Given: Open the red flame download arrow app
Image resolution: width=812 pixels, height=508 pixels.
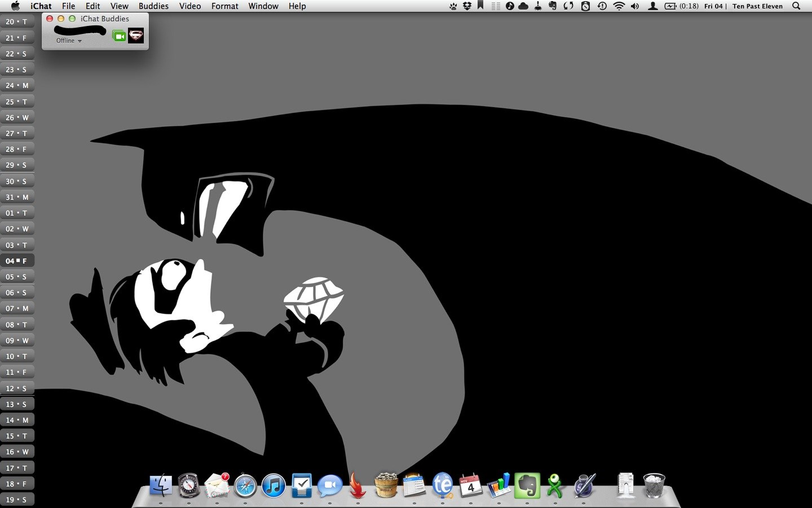Looking at the screenshot, I should tap(358, 485).
